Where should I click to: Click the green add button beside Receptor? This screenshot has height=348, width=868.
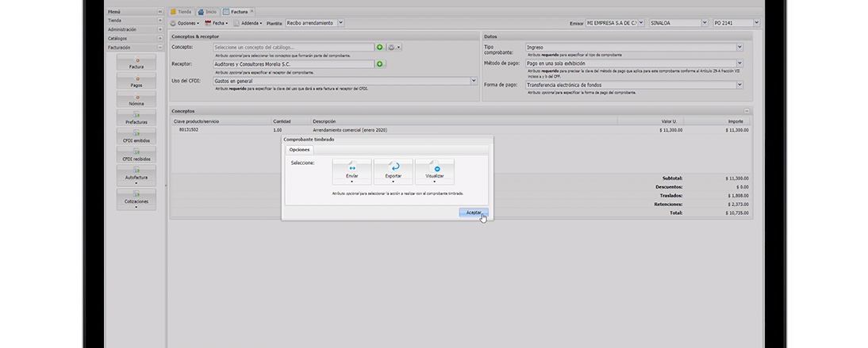[380, 63]
